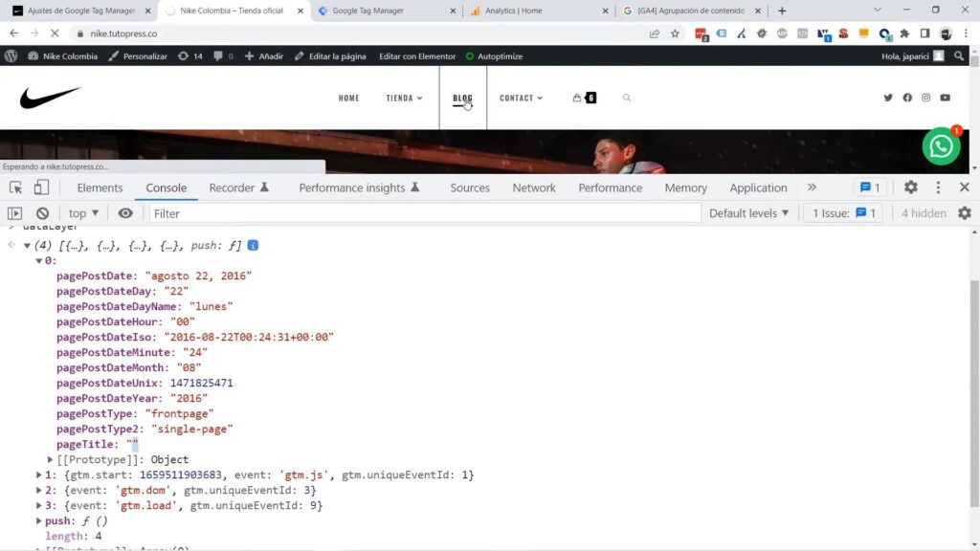
Task: Expand item 1 with gtm.js event
Action: click(x=38, y=474)
